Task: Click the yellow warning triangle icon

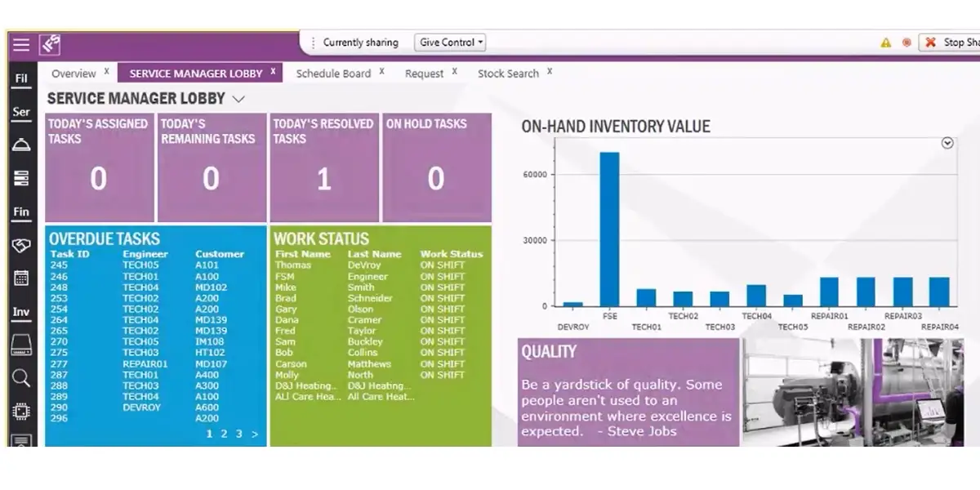Action: coord(885,42)
